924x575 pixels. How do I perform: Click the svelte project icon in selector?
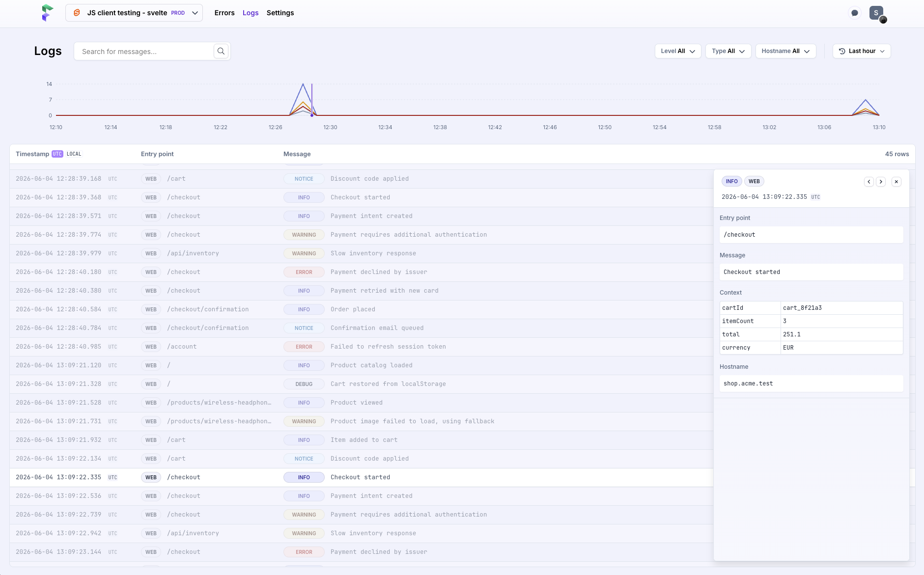point(77,13)
